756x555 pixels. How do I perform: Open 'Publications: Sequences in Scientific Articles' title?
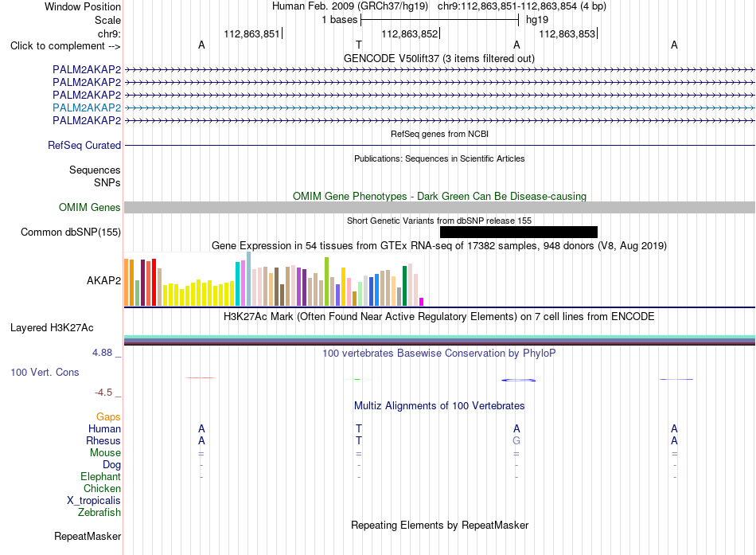439,158
